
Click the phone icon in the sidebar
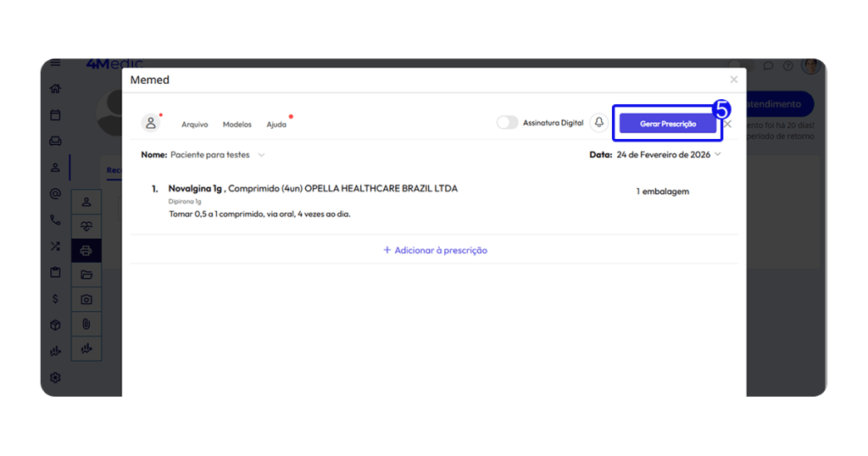(55, 220)
